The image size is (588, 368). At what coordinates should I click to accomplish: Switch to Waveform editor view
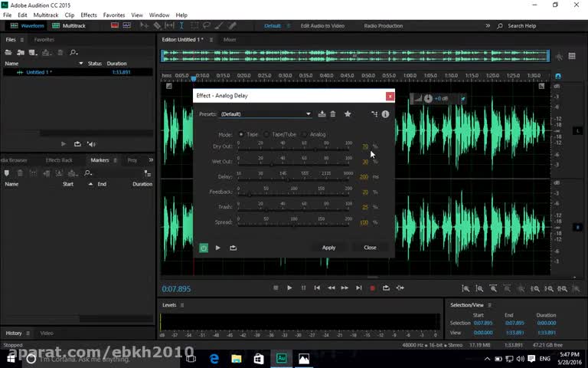28,25
